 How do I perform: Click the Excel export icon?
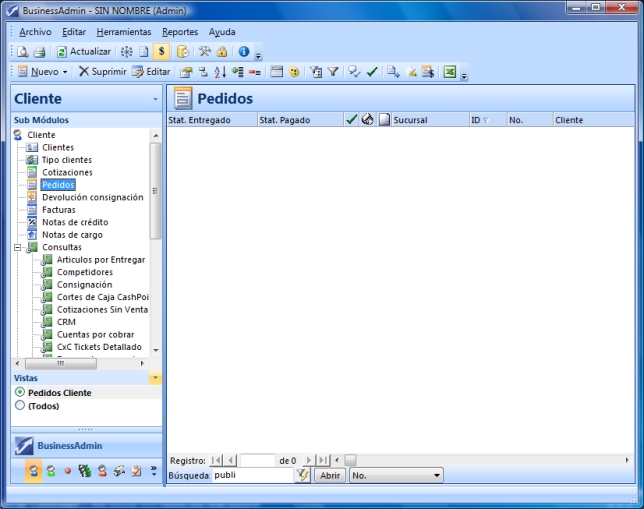(x=450, y=72)
